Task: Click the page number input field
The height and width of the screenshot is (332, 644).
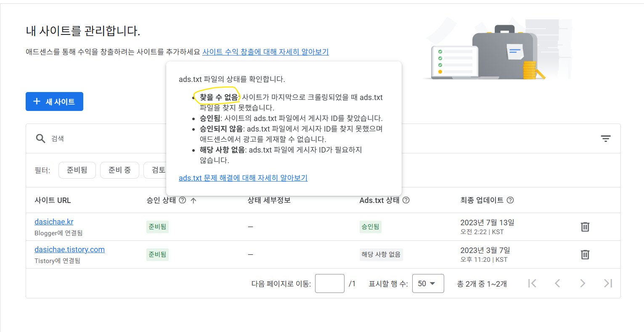Action: pyautogui.click(x=330, y=283)
